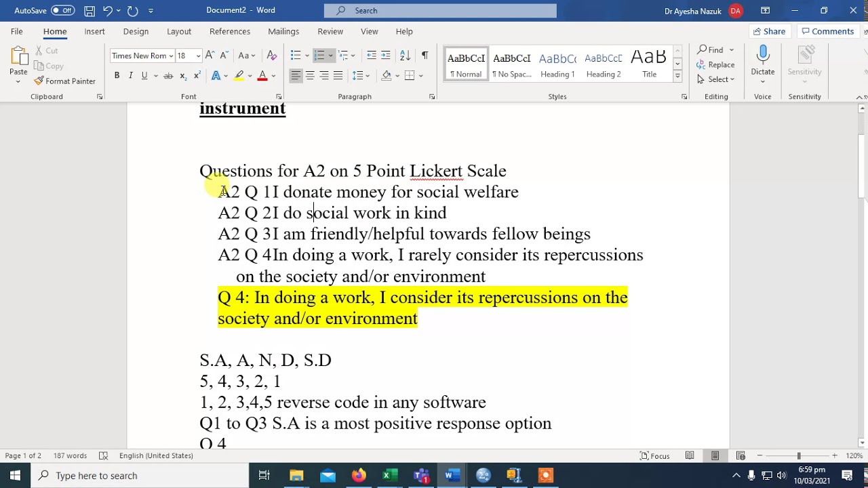
Task: Open the font color dropdown arrow
Action: pyautogui.click(x=273, y=75)
